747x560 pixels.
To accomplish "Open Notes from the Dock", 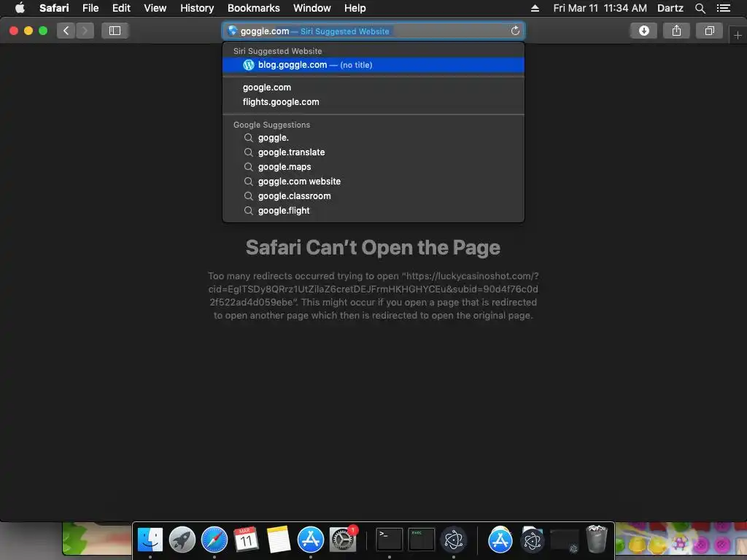I will 278,540.
